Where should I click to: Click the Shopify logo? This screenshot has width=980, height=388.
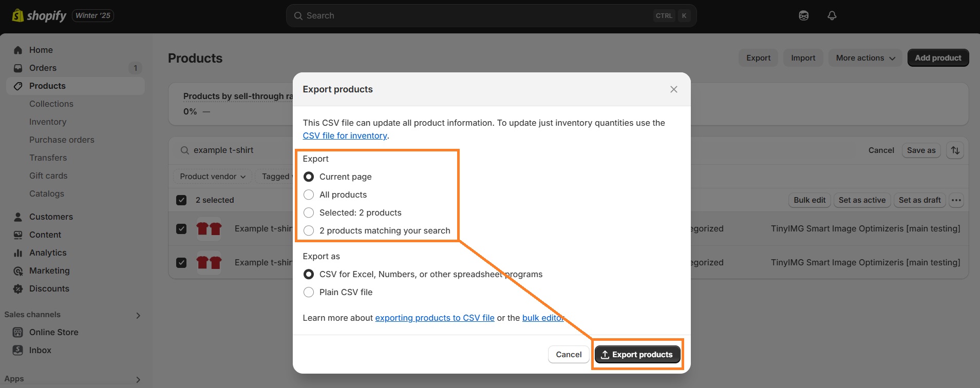click(39, 15)
